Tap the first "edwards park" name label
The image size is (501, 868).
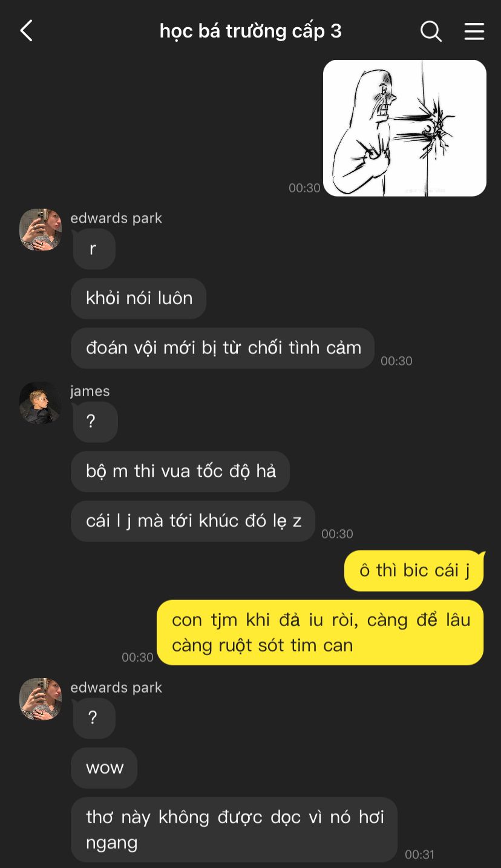[x=116, y=218]
